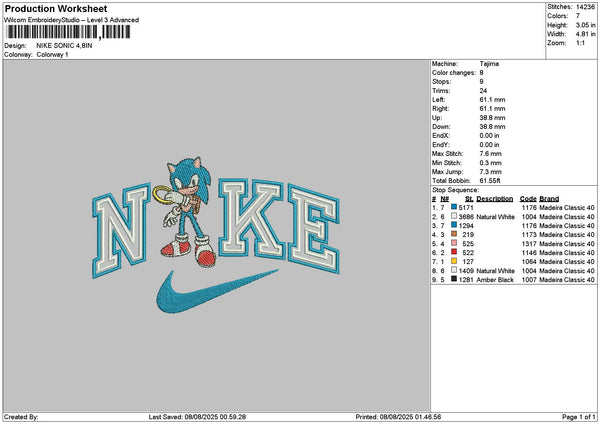Image resolution: width=600 pixels, height=424 pixels.
Task: Pick the blue swatch for stop 3 (1294 stitches)
Action: [x=454, y=225]
